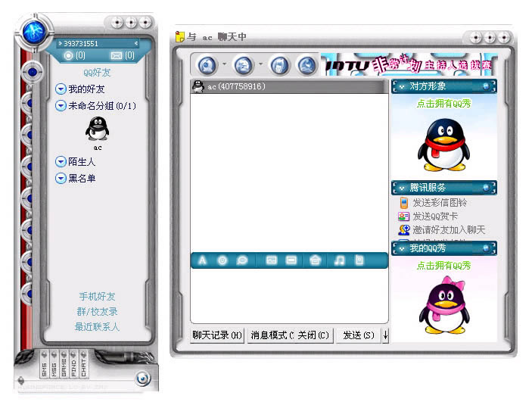The width and height of the screenshot is (532, 405).
Task: Click the globe icon on 腾讯服务 header
Action: [486, 188]
